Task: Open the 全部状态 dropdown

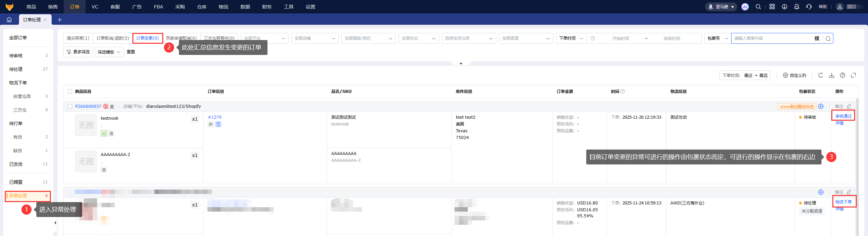Action: coord(419,38)
